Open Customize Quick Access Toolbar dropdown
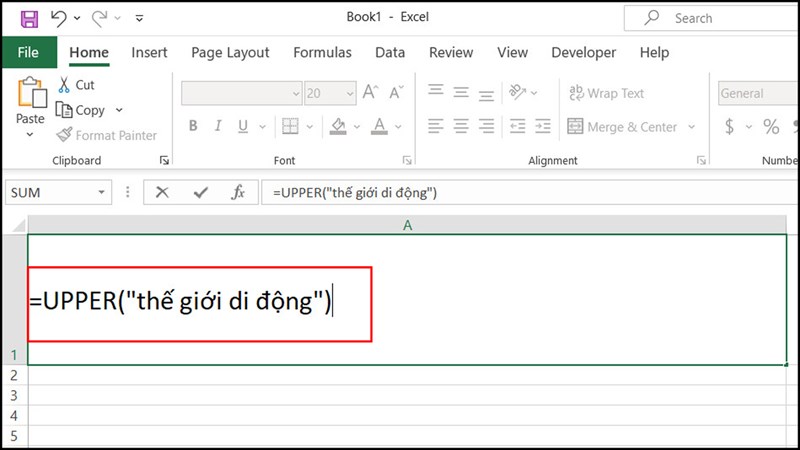The width and height of the screenshot is (800, 450). click(x=139, y=18)
